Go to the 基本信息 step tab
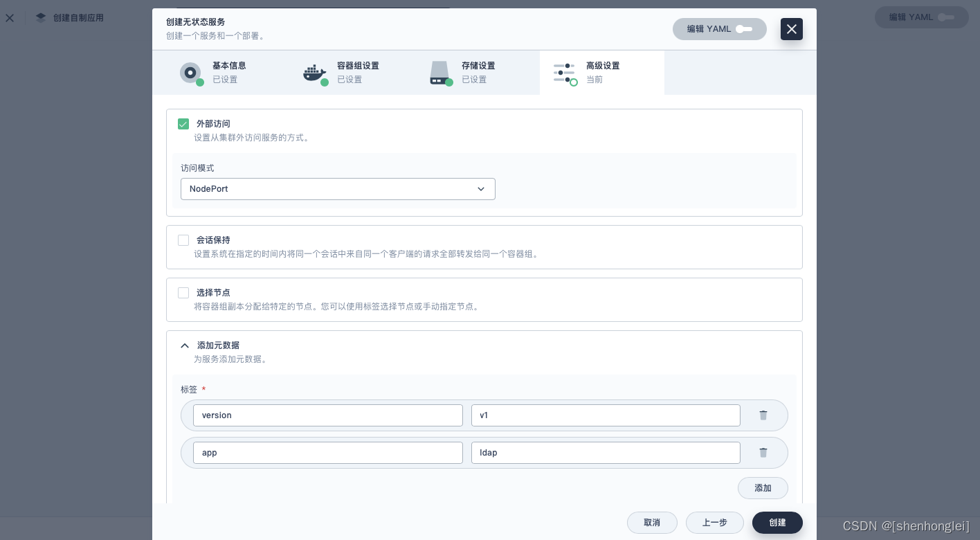 click(215, 73)
